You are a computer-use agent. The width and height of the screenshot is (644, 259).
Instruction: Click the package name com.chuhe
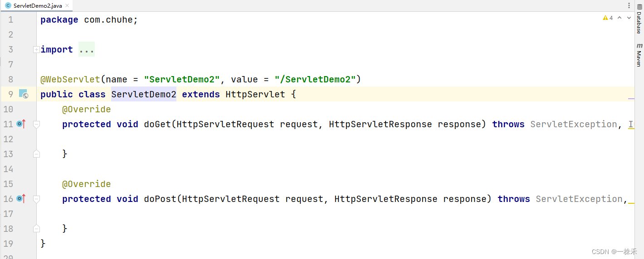[x=108, y=20]
